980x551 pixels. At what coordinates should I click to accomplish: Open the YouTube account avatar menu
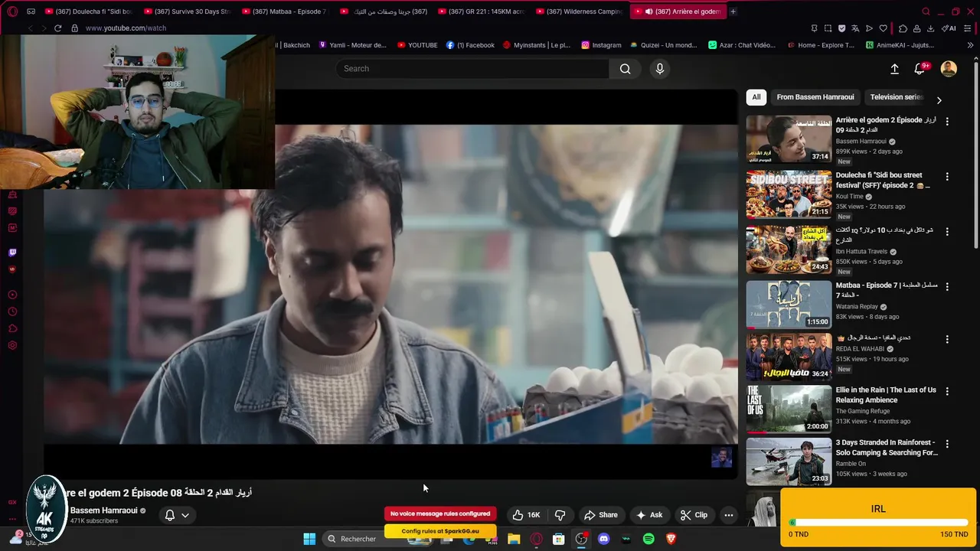click(x=949, y=69)
